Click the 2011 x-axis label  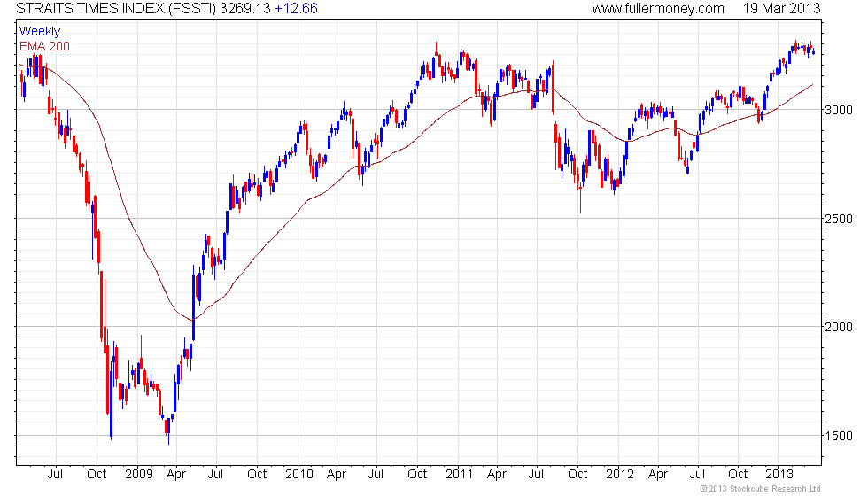point(460,474)
